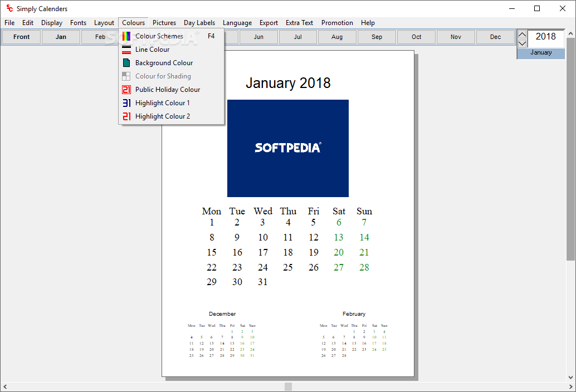
Task: Click the horizontal scrollbar thumb
Action: click(x=289, y=386)
